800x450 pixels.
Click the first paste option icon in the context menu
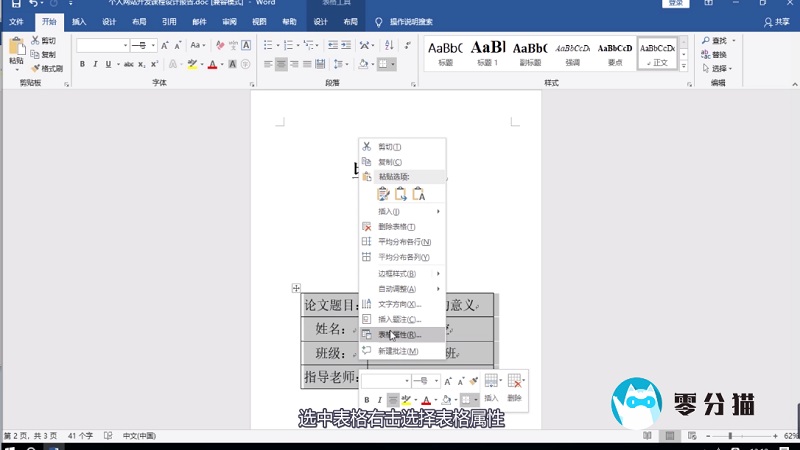384,194
